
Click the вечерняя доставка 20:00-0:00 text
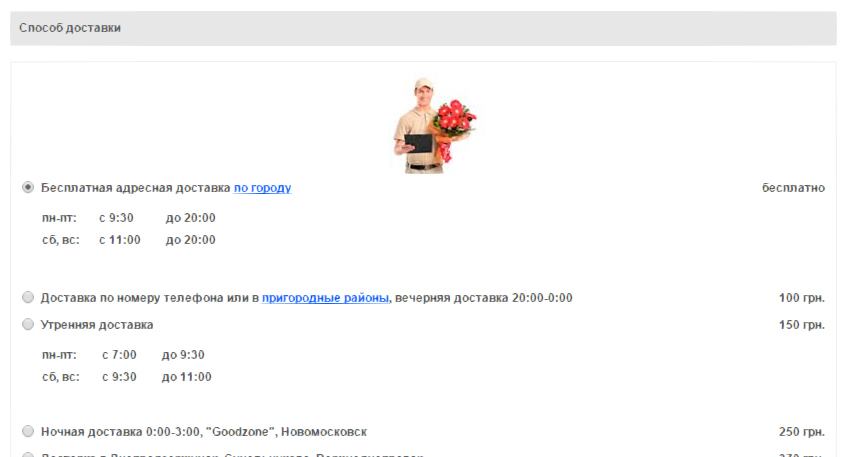click(x=484, y=298)
